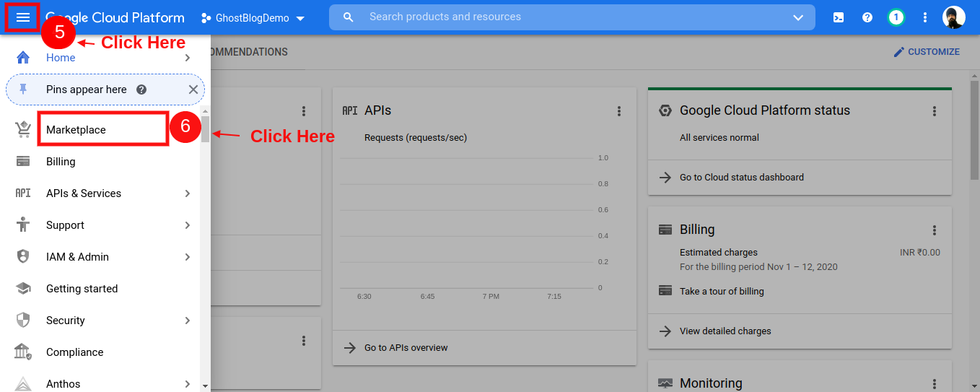
Task: Click the pins help info icon
Action: [x=141, y=90]
